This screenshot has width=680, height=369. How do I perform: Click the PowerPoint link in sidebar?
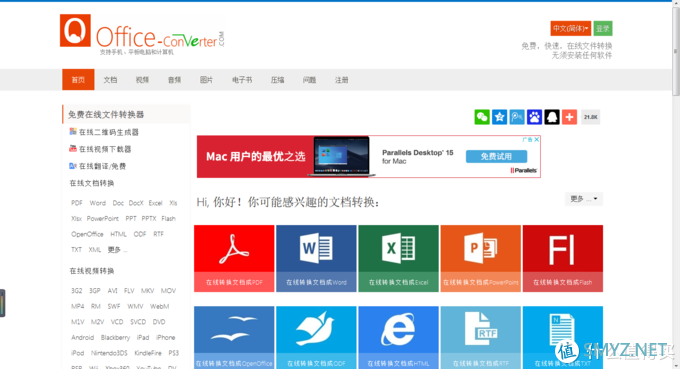[103, 219]
